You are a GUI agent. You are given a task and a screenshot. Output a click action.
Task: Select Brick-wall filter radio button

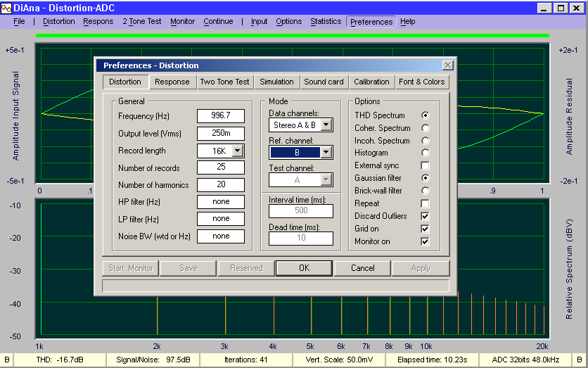425,191
